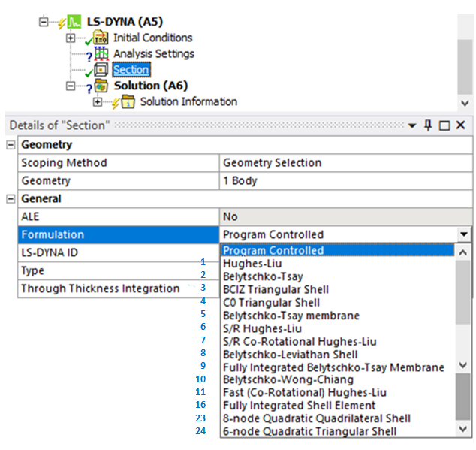
Task: Maximize the Details panel using square icon
Action: pos(444,125)
